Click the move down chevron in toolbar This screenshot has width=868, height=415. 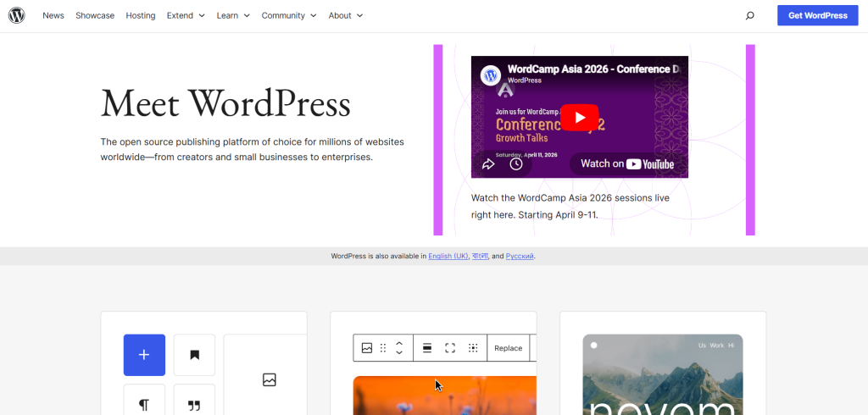pyautogui.click(x=399, y=352)
